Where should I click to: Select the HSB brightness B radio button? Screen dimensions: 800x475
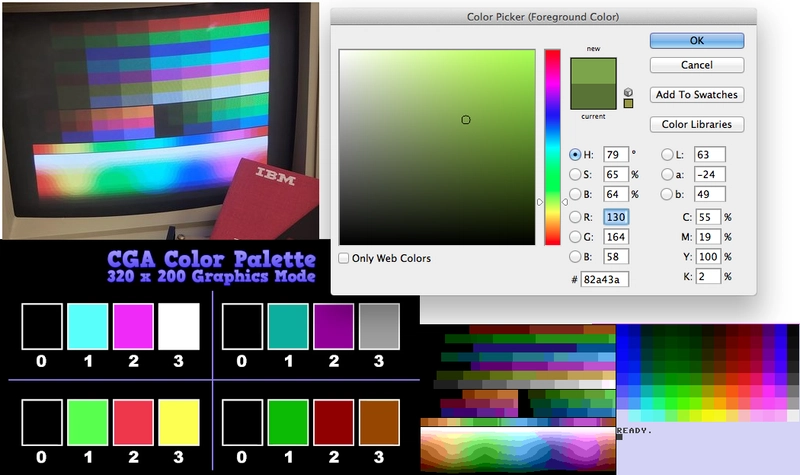click(x=575, y=194)
